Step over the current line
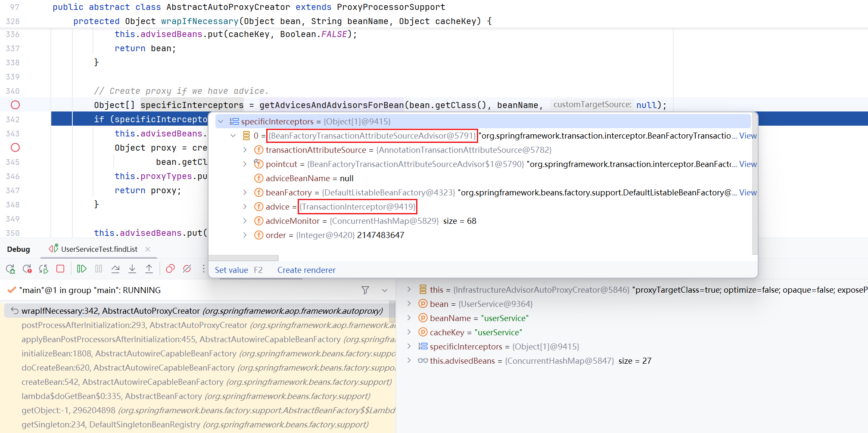The image size is (868, 433). (x=115, y=269)
